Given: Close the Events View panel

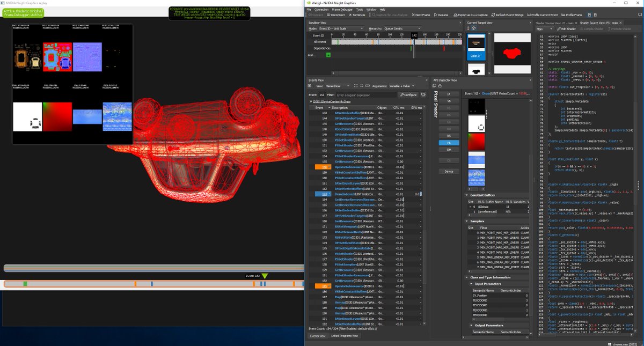Looking at the screenshot, I should coord(428,80).
